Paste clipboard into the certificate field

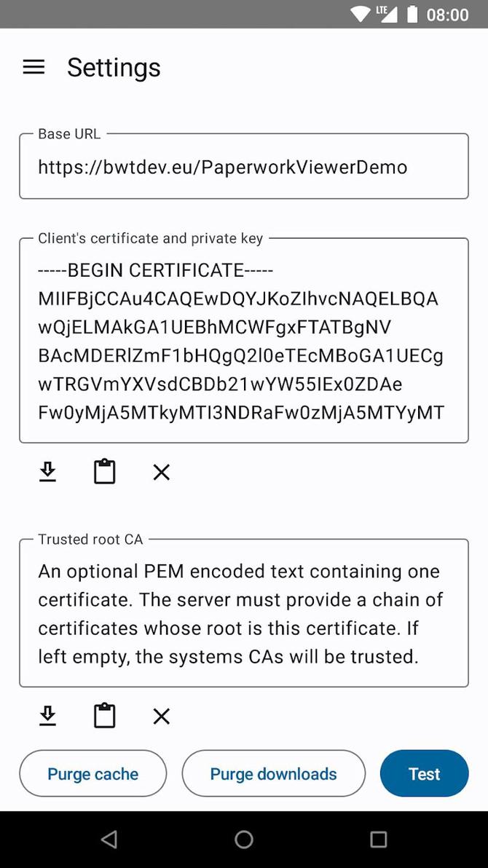104,471
